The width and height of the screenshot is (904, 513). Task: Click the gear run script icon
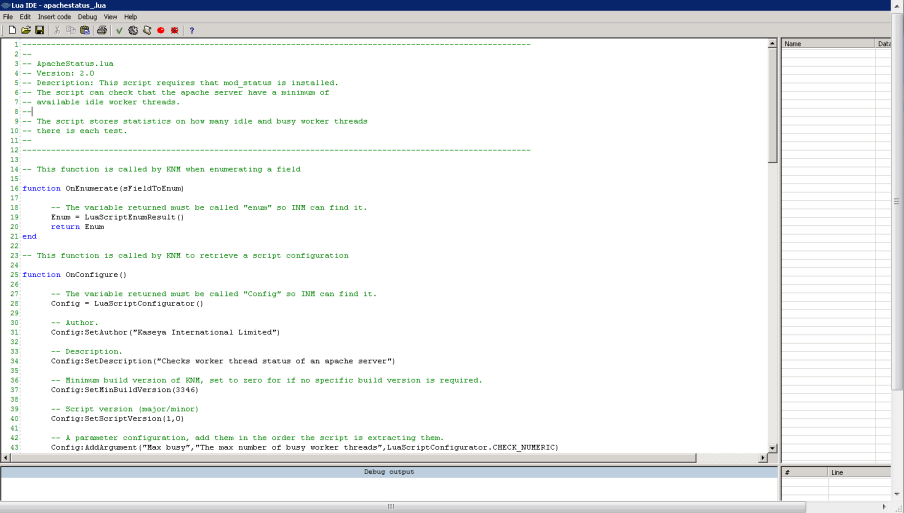133,30
